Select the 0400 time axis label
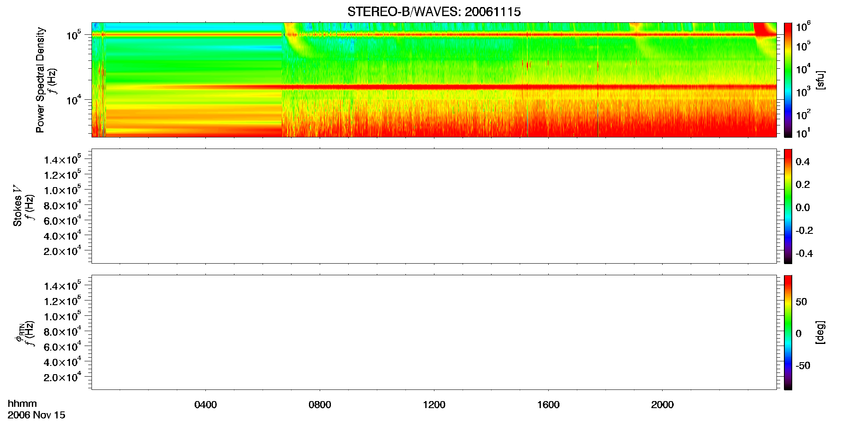The height and width of the screenshot is (447, 868). point(205,405)
